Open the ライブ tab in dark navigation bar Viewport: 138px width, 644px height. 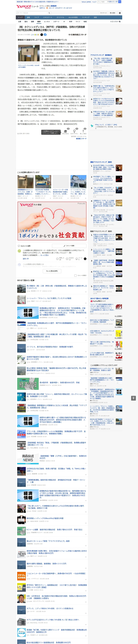(37, 17)
